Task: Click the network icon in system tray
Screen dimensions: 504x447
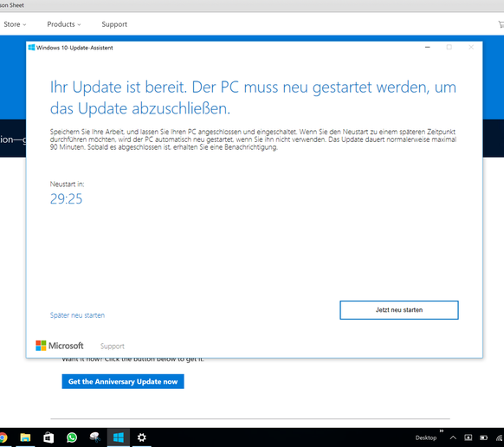Action: 500,437
